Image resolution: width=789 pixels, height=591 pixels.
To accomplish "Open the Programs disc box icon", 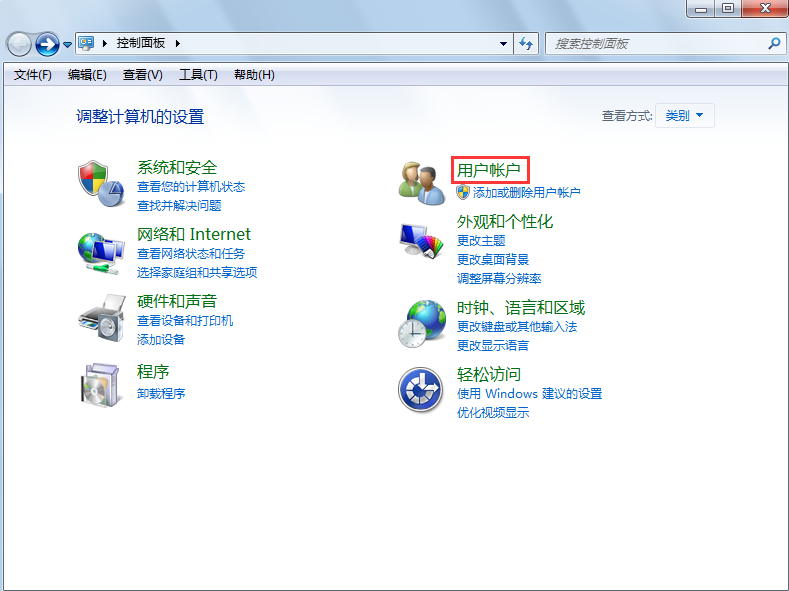I will pos(101,385).
